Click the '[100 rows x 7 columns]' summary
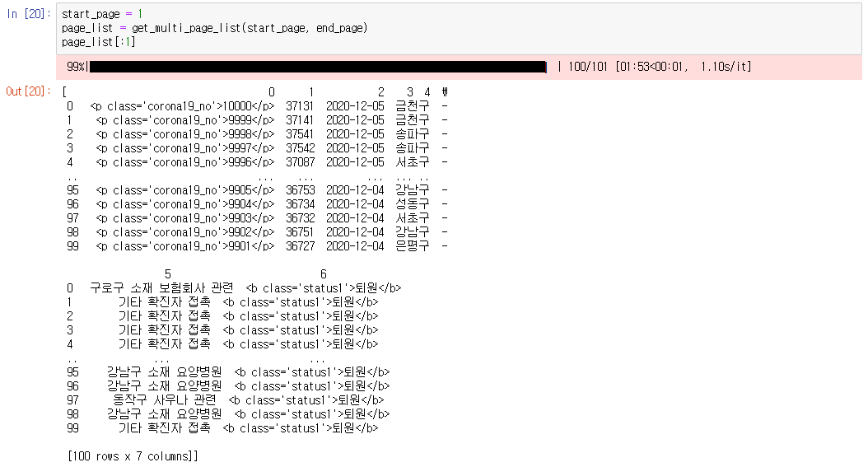This screenshot has width=868, height=467. 133,456
